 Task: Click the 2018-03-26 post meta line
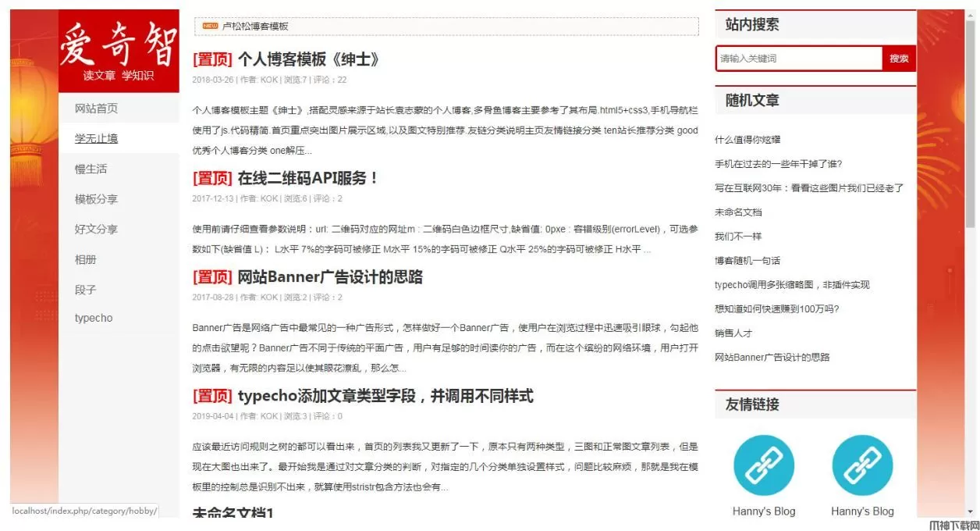pyautogui.click(x=270, y=80)
